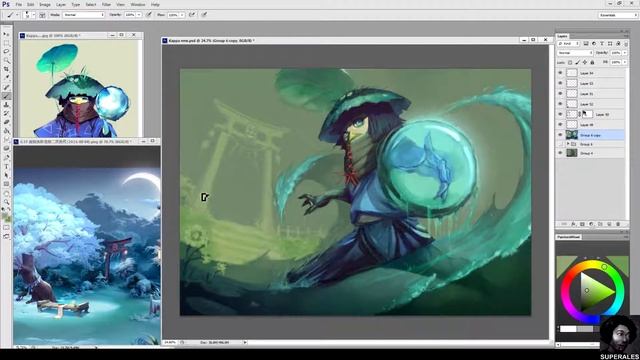Filter the layers list by type layers

(602, 43)
